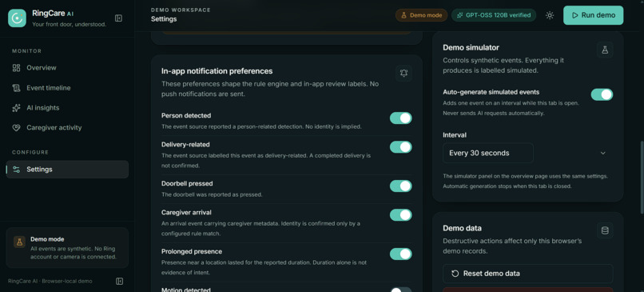
Task: Click the Demo simulator heading
Action: [x=471, y=48]
